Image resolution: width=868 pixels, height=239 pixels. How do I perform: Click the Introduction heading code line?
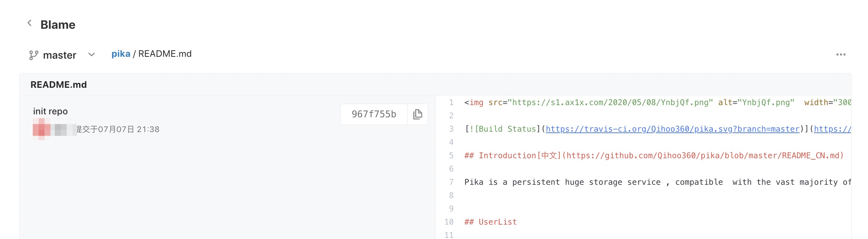click(654, 156)
